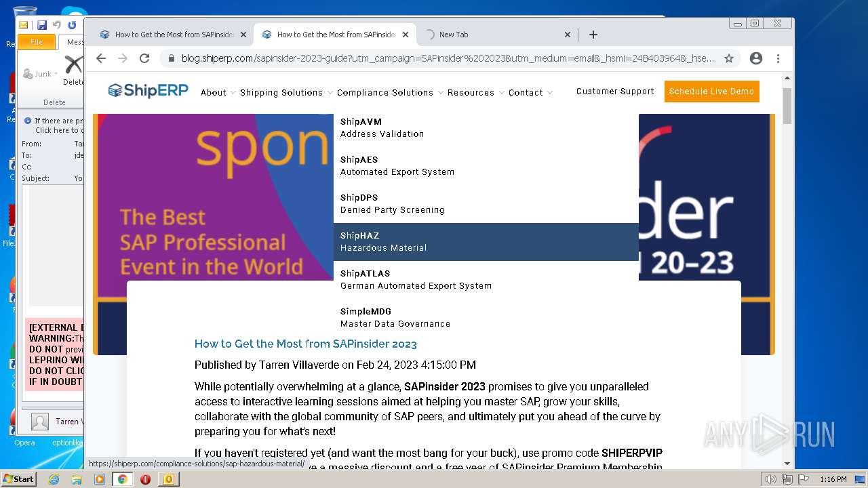Click the Customer Support link
The image size is (868, 488).
[x=615, y=91]
